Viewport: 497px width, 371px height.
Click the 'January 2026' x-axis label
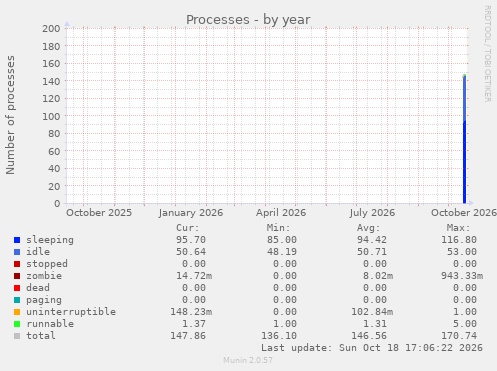pyautogui.click(x=191, y=213)
